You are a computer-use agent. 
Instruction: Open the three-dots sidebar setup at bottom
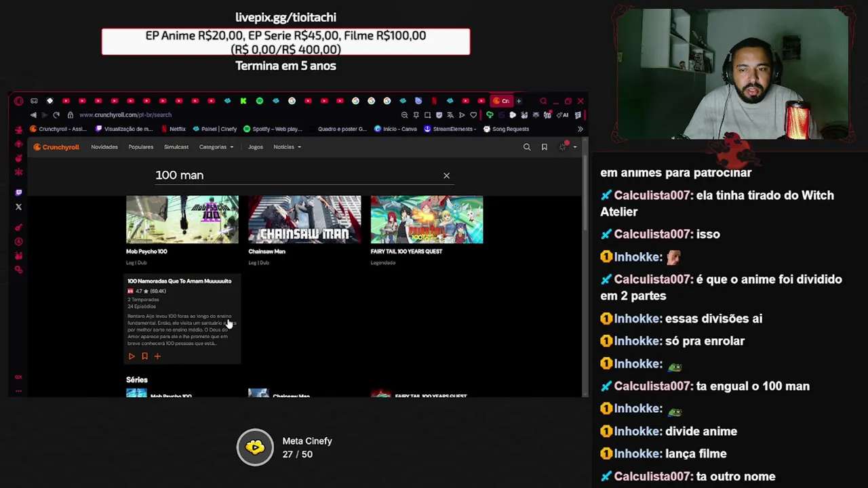pyautogui.click(x=18, y=391)
